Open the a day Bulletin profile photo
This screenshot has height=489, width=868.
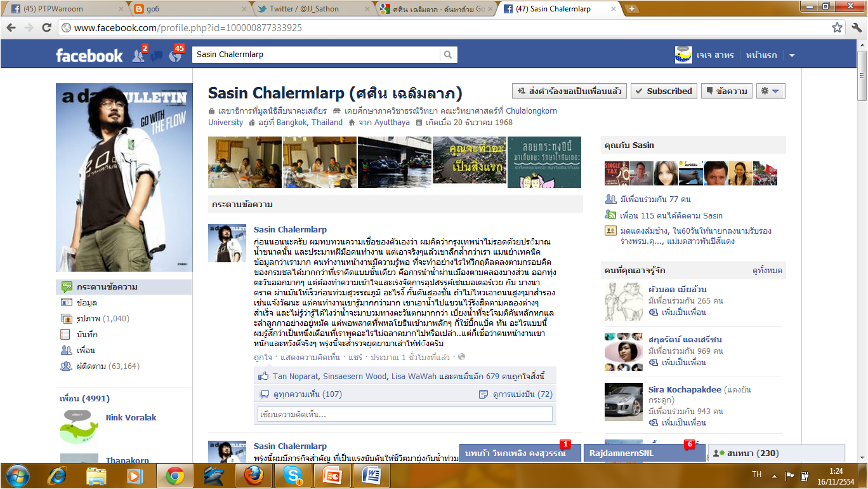click(124, 178)
